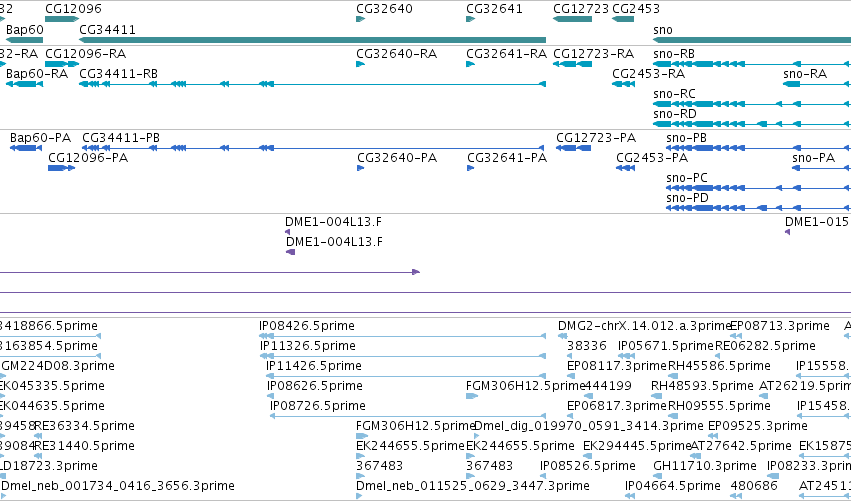Click EST IP11426.5prime
The width and height of the screenshot is (851, 501).
pos(314,365)
